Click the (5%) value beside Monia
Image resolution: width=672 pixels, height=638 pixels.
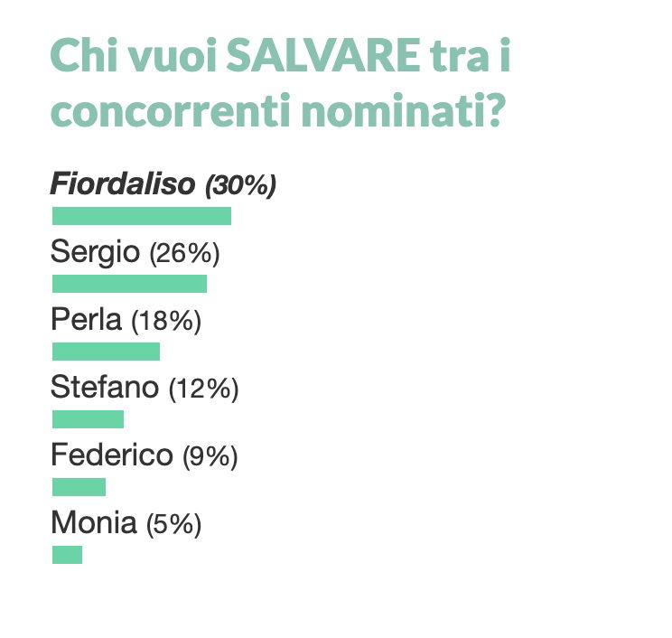click(173, 524)
